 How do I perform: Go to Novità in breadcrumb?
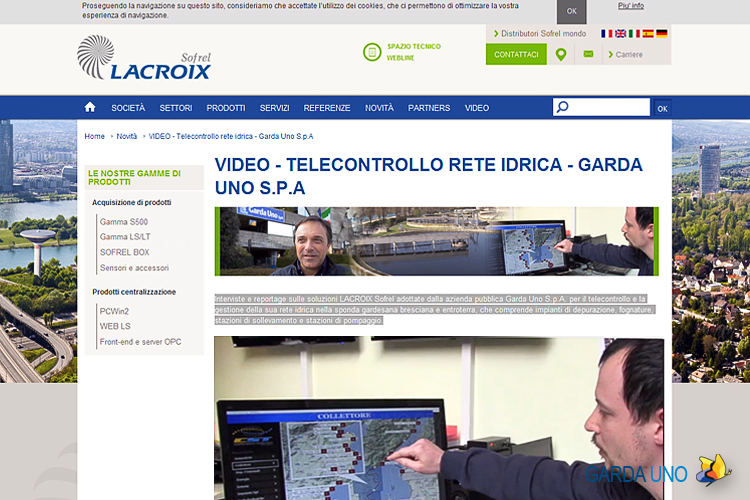tap(126, 136)
